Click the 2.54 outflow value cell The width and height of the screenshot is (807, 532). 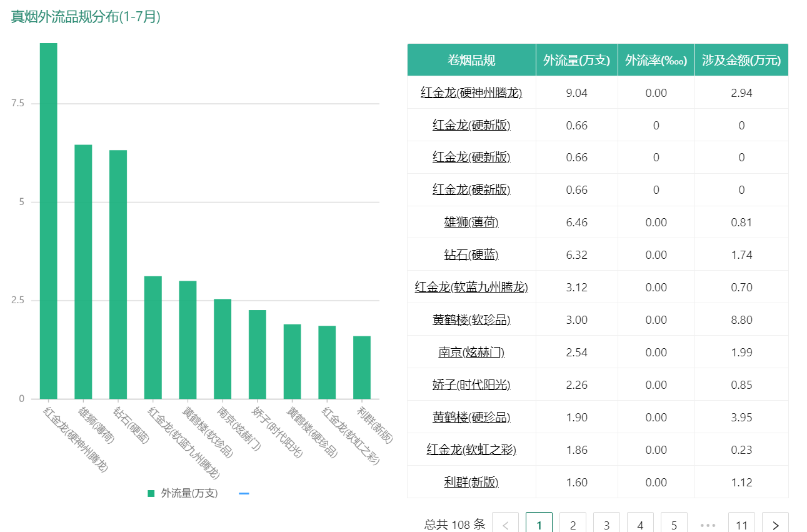(576, 352)
